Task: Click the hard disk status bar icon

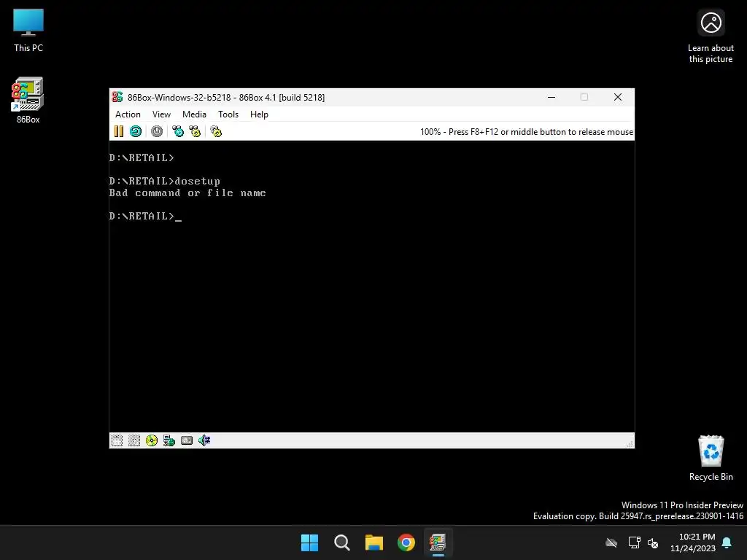Action: coord(187,440)
